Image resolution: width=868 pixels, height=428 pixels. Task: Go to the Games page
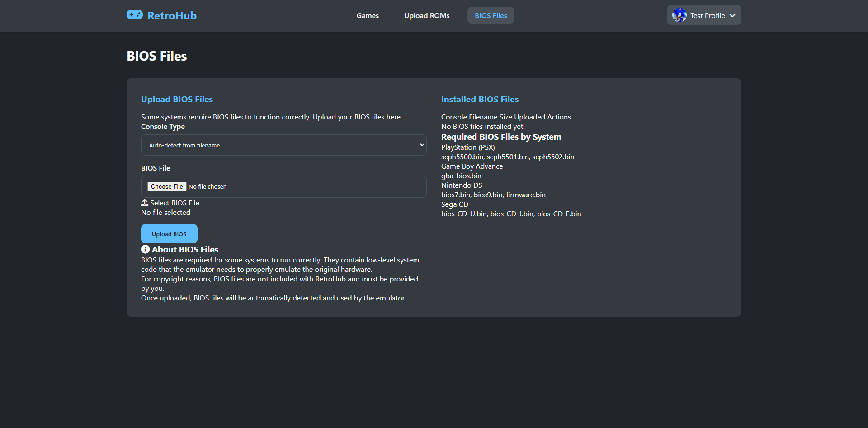(367, 15)
